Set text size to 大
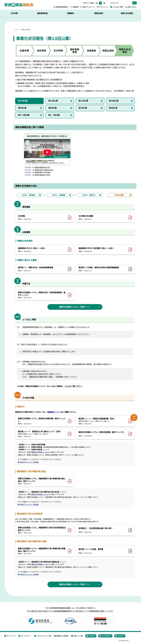141x644 pixels. click(x=104, y=3)
